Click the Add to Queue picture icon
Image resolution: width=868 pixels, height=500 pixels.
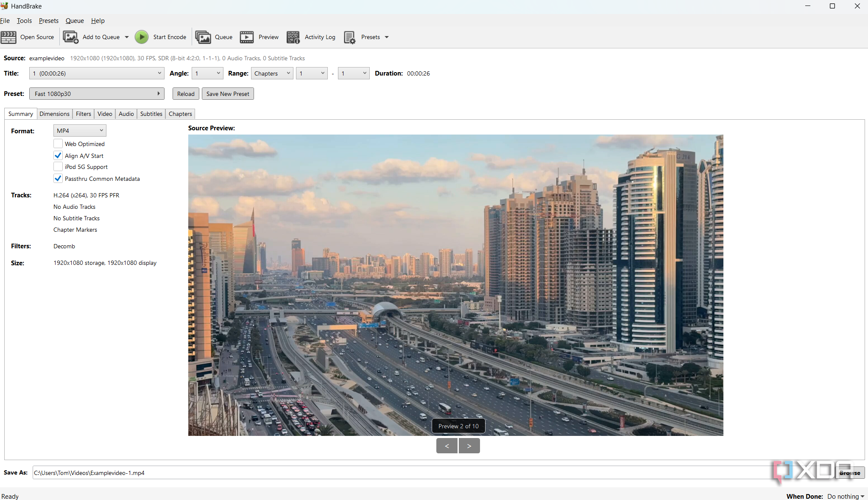(x=70, y=37)
